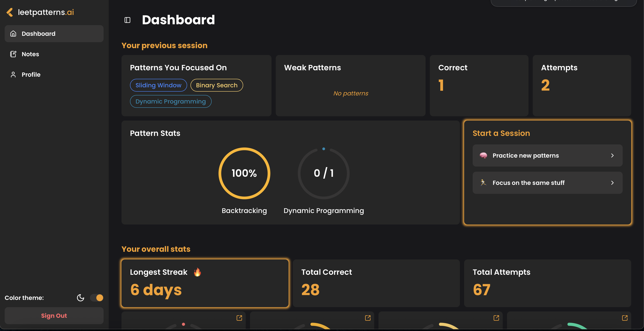
Task: Click the Total Correct card
Action: [x=376, y=283]
